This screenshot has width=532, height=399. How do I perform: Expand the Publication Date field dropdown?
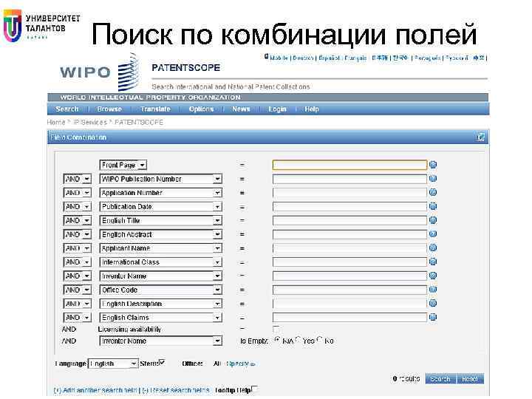[161, 207]
